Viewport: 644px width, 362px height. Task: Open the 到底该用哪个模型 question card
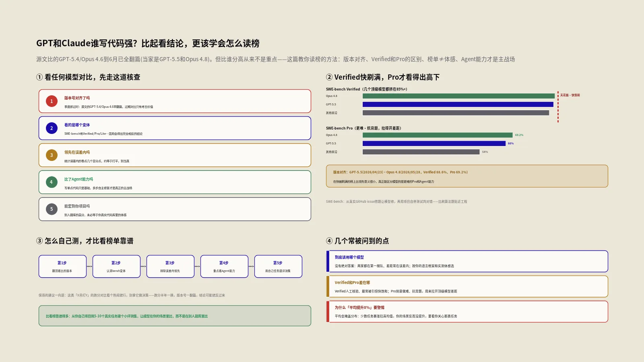tap(467, 261)
